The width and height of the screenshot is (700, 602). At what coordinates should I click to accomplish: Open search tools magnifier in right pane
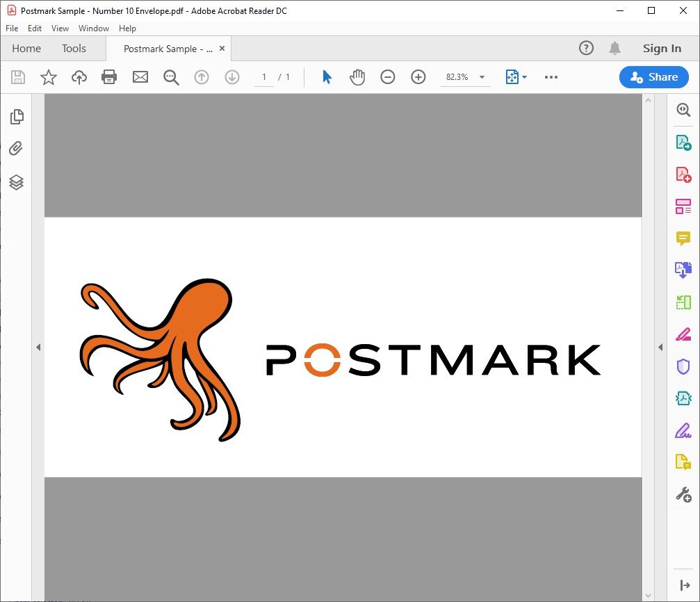[683, 110]
